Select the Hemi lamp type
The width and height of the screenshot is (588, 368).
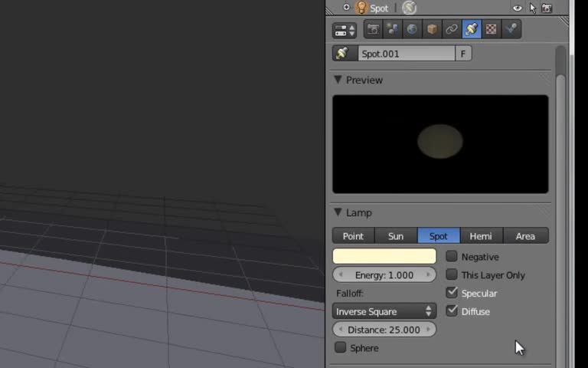[x=482, y=236]
